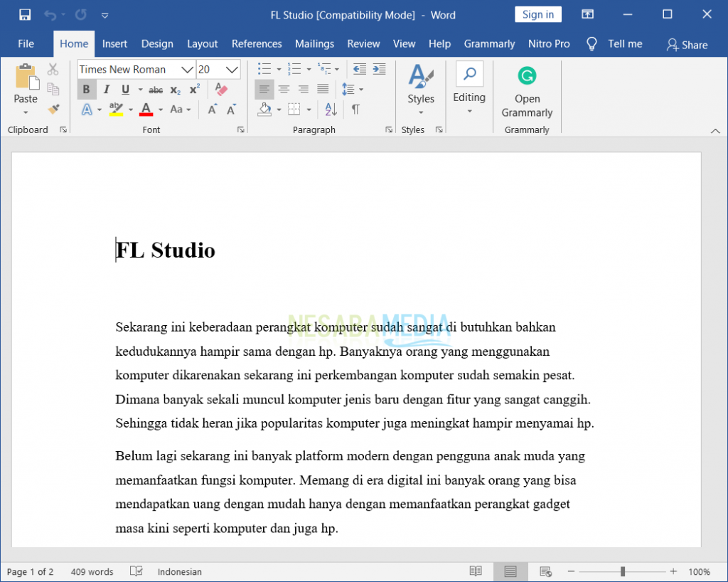The image size is (728, 582).
Task: Apply a multilevel list
Action: (324, 69)
